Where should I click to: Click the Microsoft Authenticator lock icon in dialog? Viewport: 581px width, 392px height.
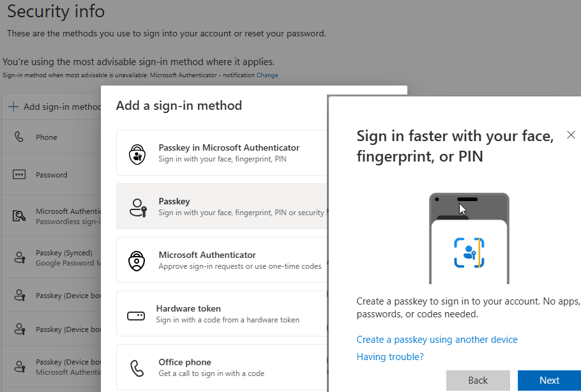pos(137,261)
